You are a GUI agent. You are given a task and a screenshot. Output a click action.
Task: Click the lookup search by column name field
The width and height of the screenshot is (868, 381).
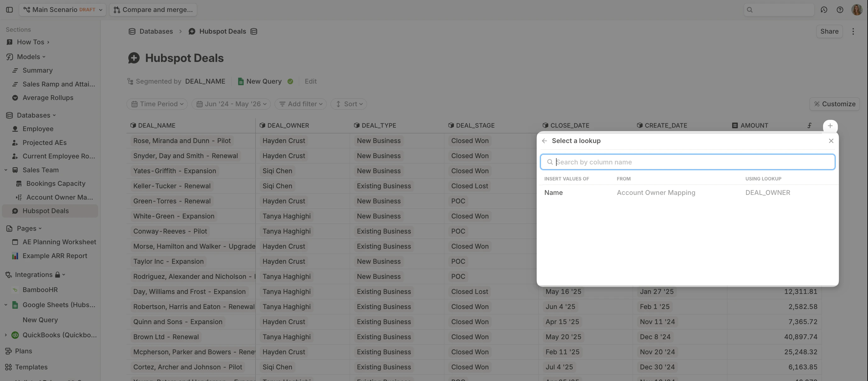(x=687, y=162)
